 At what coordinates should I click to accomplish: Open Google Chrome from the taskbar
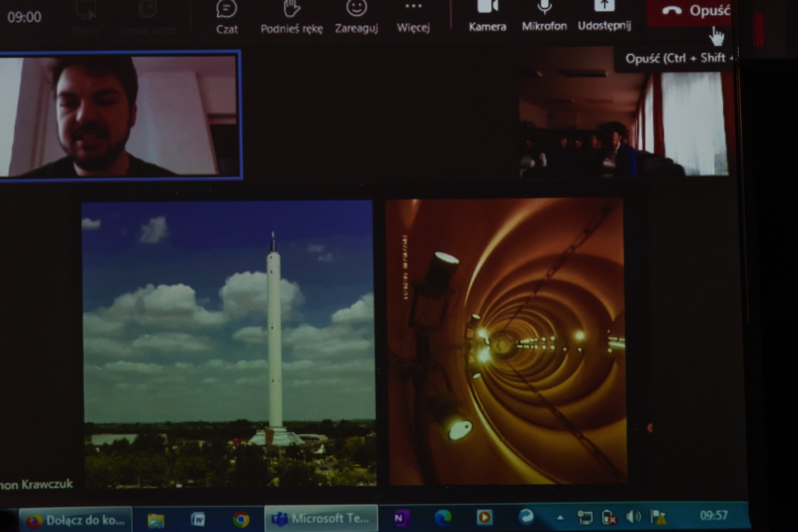(x=241, y=519)
